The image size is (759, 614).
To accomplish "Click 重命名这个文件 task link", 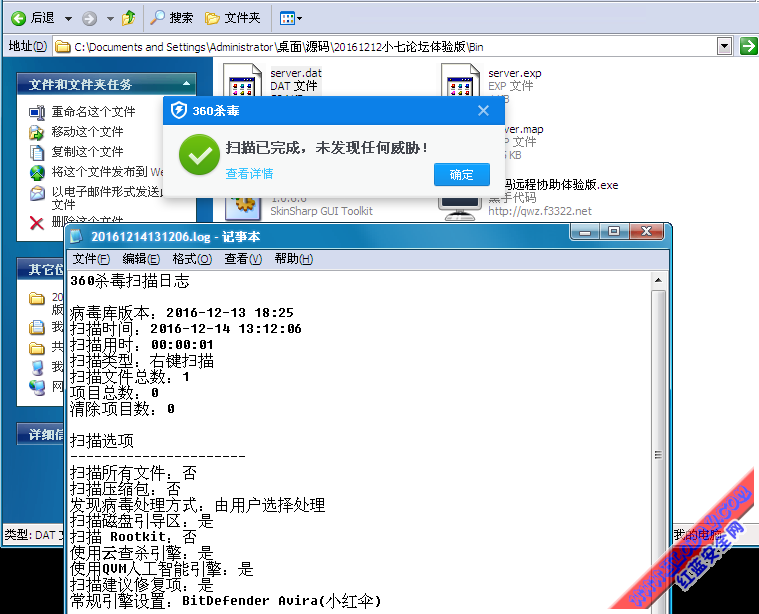I will (x=93, y=112).
